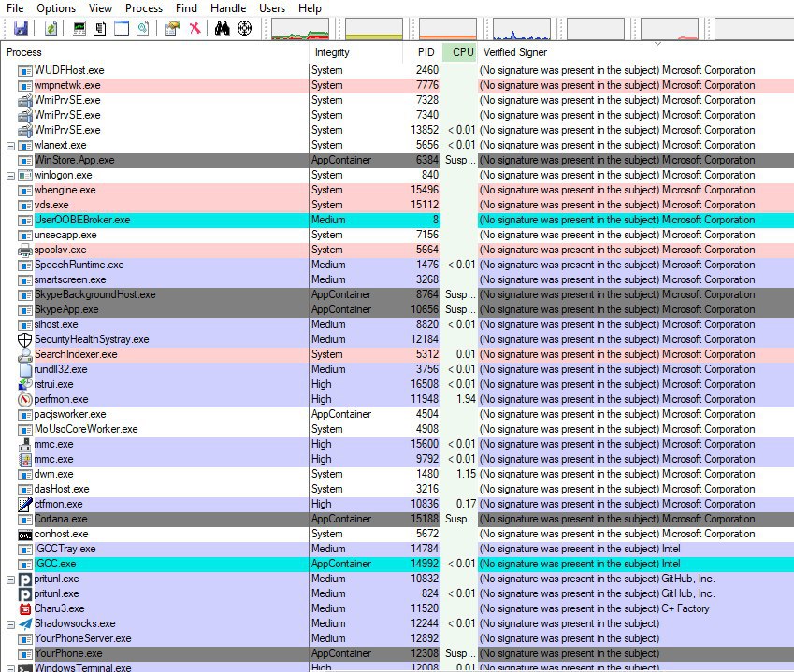
Task: Select the SkypeApp.exe process row
Action: click(x=397, y=309)
